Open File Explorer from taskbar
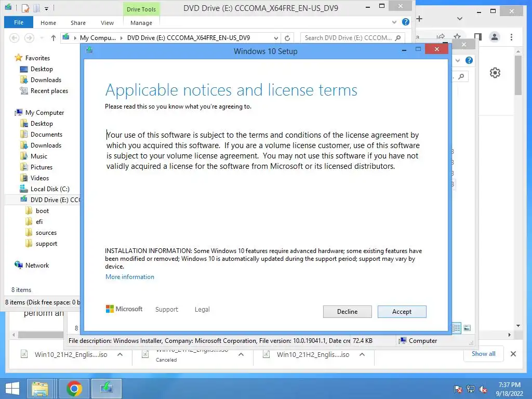Screen dimensions: 532x399 [40, 389]
